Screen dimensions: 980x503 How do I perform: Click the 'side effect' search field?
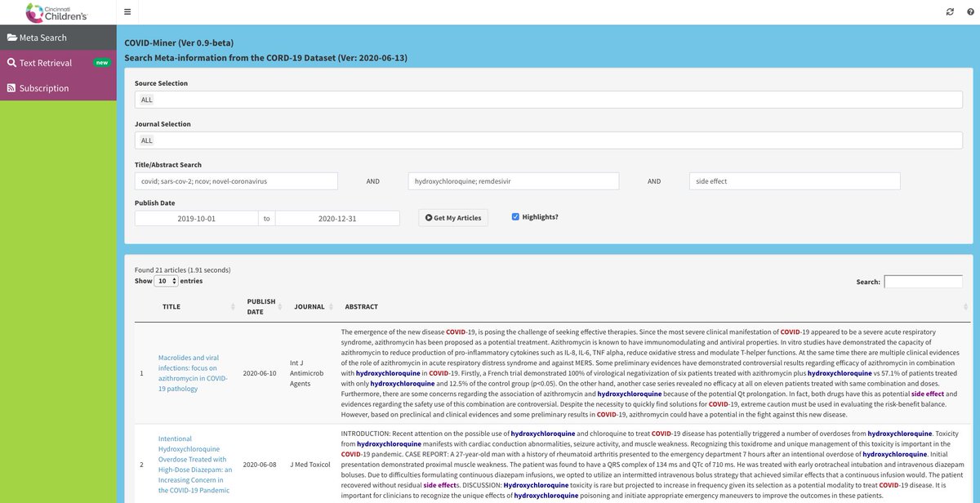795,181
